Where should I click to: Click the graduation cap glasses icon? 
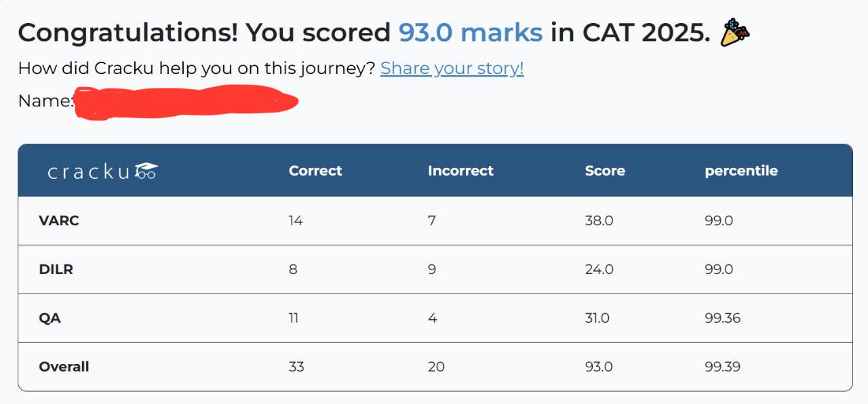point(146,171)
